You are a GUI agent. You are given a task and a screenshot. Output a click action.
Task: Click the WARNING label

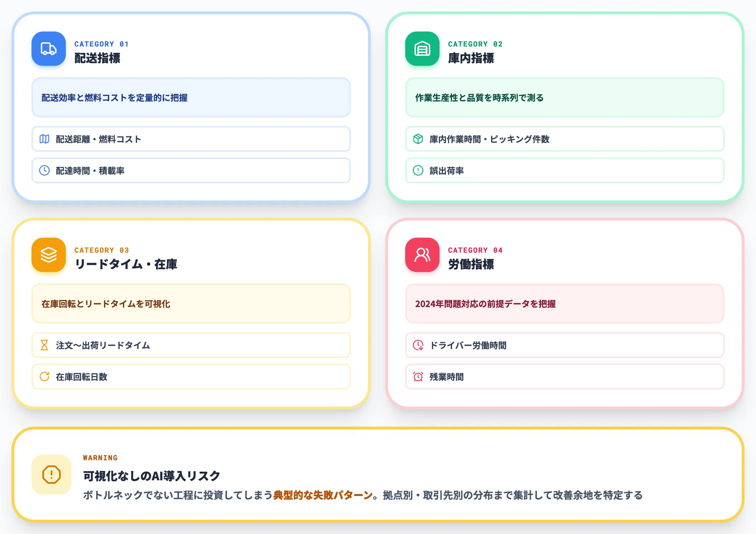[100, 458]
